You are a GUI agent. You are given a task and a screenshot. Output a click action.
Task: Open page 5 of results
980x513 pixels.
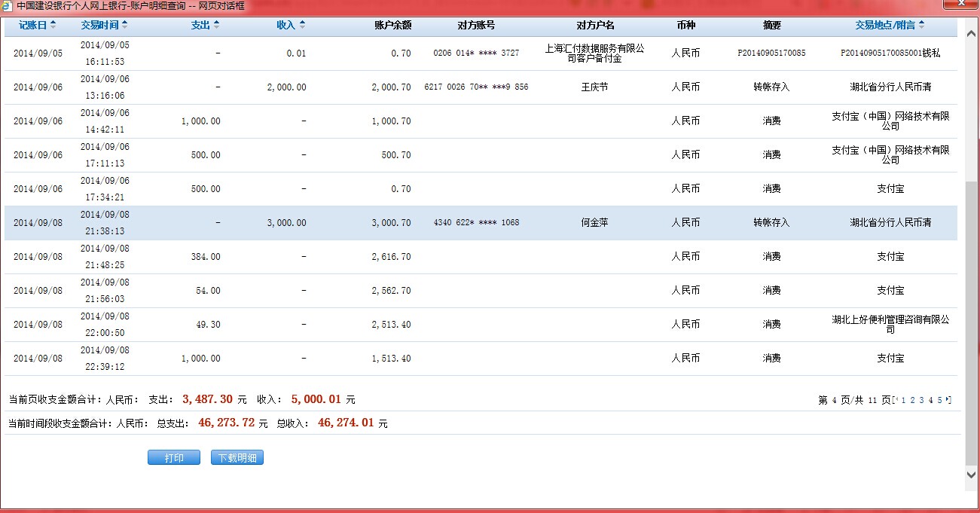coord(939,400)
